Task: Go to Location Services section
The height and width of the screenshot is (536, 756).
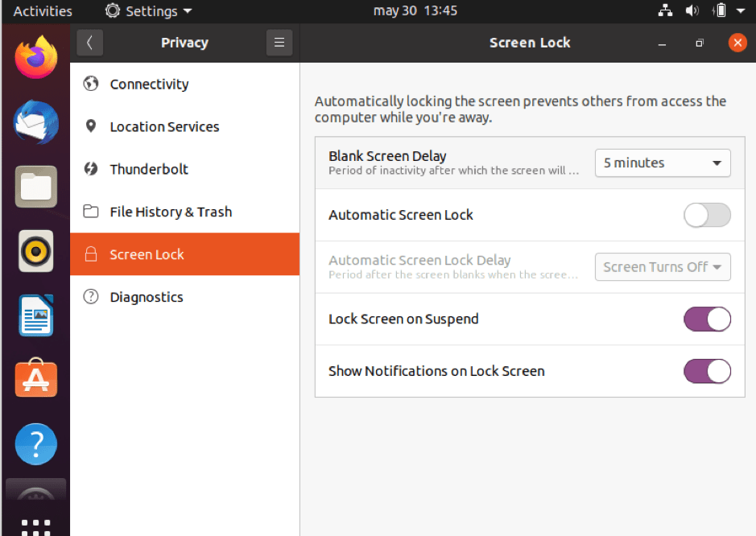Action: 164,127
